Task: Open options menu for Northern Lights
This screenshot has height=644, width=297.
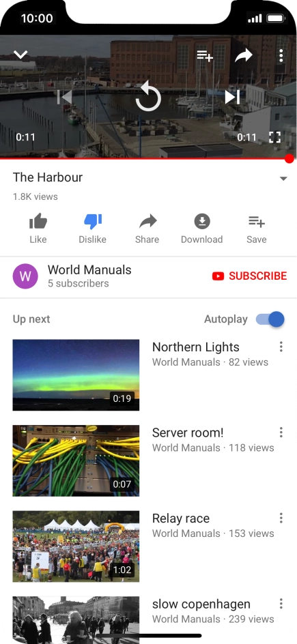Action: 281,347
